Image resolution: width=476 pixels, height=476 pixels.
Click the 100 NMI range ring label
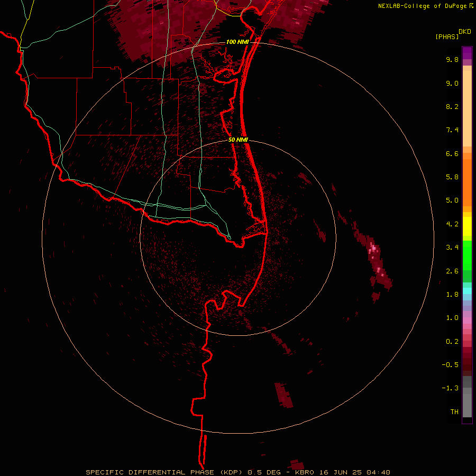[x=237, y=42]
